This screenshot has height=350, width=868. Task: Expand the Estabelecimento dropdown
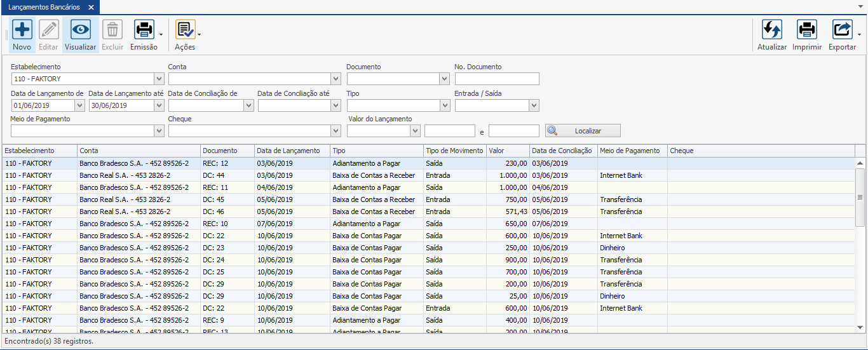pyautogui.click(x=159, y=79)
